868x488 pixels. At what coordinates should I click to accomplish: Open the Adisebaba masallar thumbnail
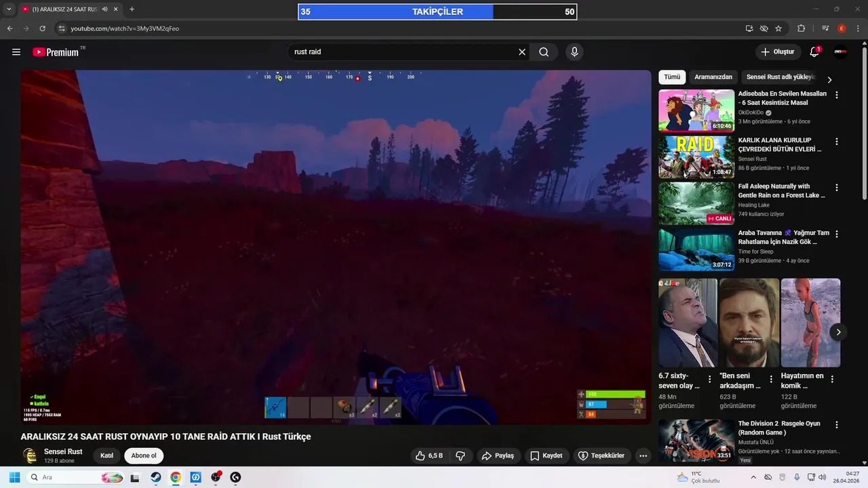click(x=696, y=110)
